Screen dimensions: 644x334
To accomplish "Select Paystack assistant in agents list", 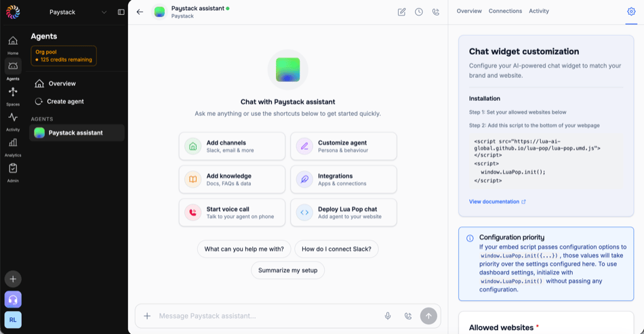I will [x=77, y=133].
